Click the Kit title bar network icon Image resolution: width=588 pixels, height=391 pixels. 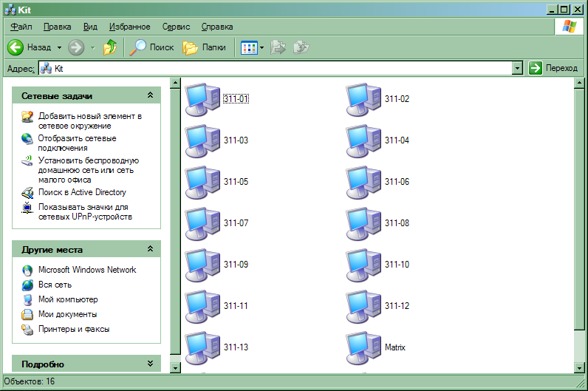click(x=10, y=10)
